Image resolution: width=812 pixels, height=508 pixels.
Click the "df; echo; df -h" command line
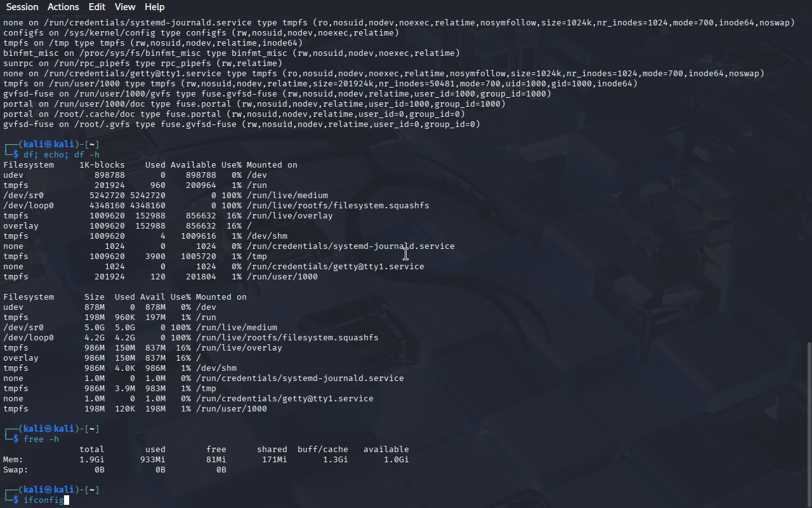point(61,155)
